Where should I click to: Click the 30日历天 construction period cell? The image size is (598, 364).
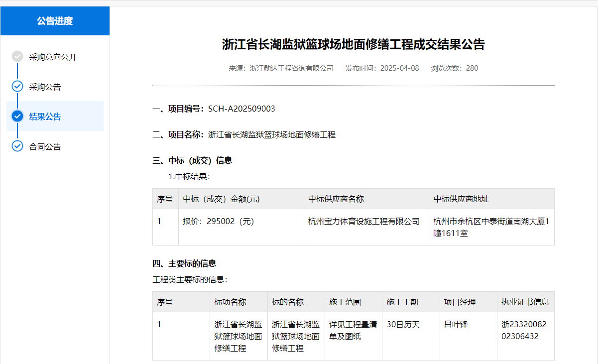[x=403, y=325]
